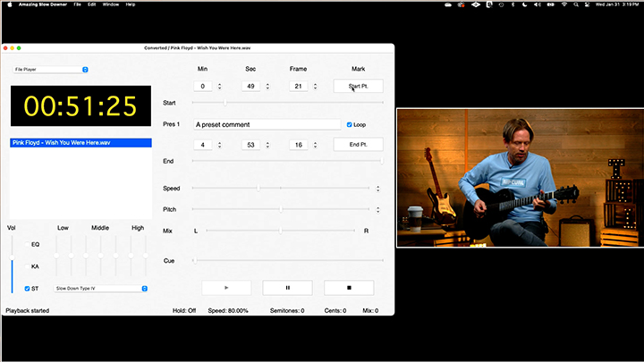Click the Pitch stepper arrows
Image resolution: width=644 pixels, height=362 pixels.
click(x=377, y=210)
